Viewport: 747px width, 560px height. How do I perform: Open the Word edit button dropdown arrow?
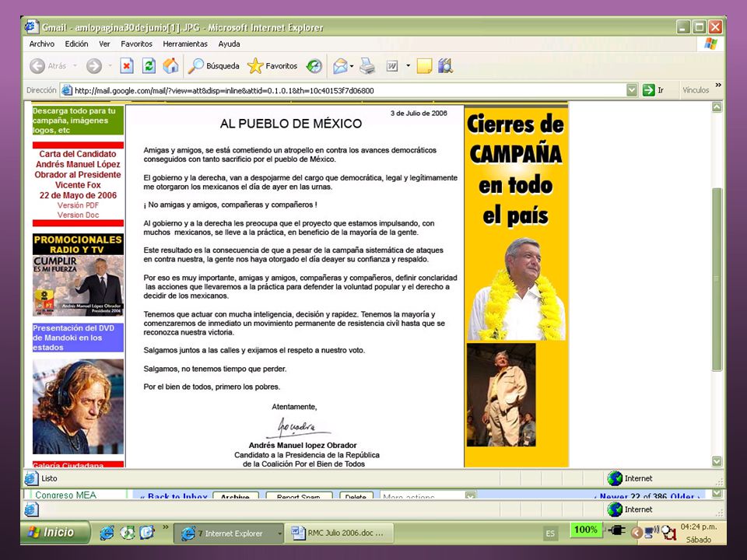point(408,65)
